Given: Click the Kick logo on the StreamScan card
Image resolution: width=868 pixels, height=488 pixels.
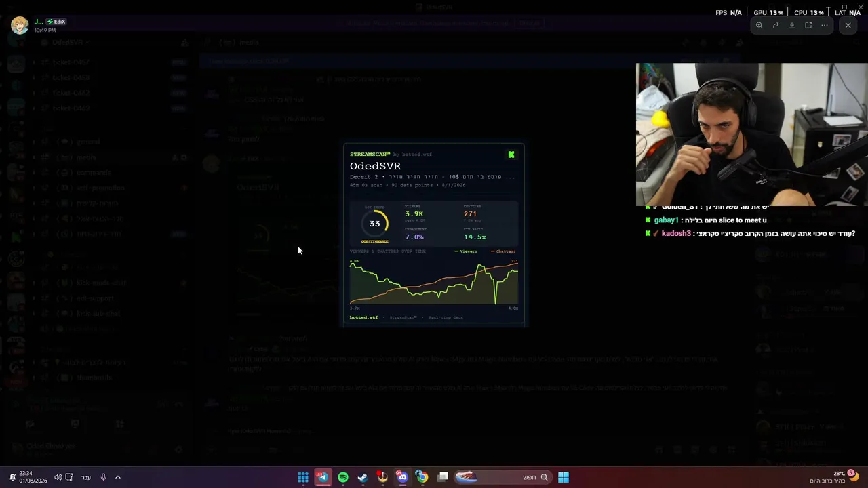Looking at the screenshot, I should 511,155.
